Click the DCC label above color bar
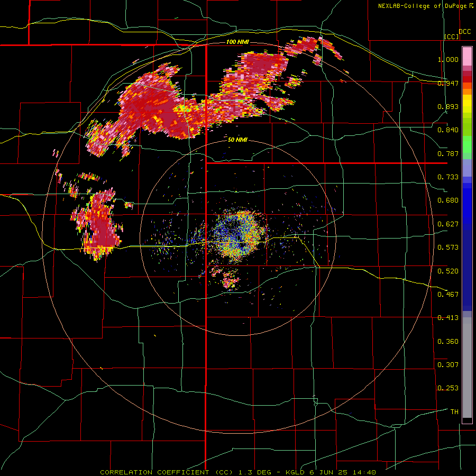The height and width of the screenshot is (476, 476). (465, 32)
